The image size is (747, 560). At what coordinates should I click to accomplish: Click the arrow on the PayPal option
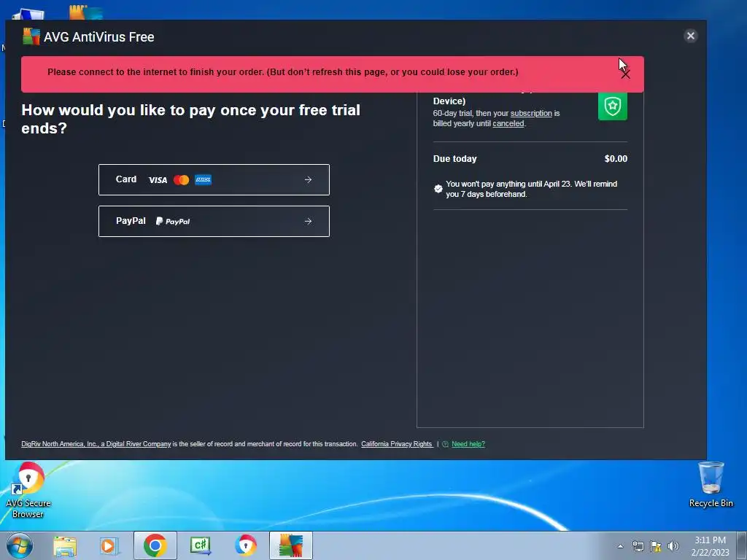[x=309, y=221]
